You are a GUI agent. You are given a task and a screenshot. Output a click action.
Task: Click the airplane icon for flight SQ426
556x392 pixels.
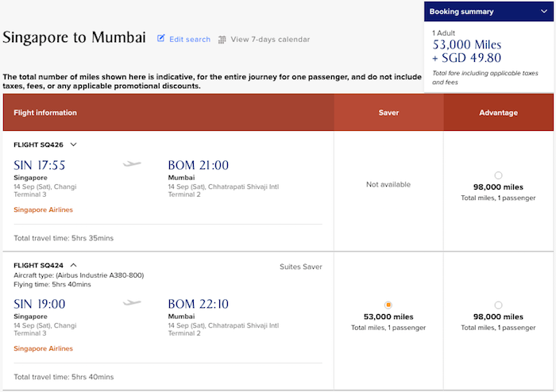pyautogui.click(x=132, y=163)
